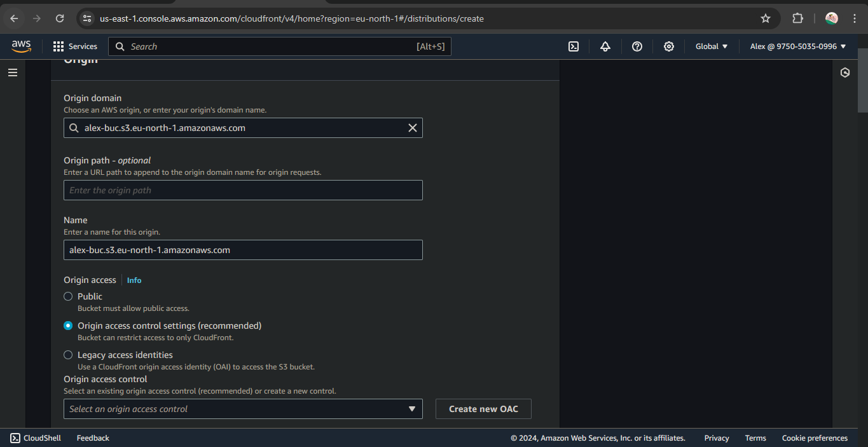Image resolution: width=868 pixels, height=447 pixels.
Task: Click the browser address bar URL
Action: [x=292, y=18]
